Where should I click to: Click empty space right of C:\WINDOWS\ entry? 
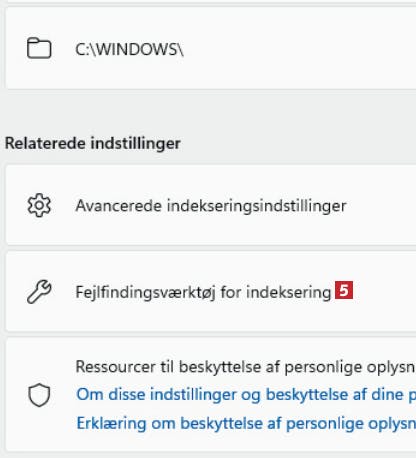coord(300,49)
